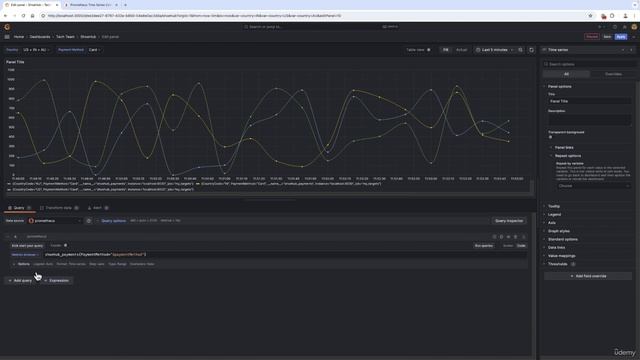The height and width of the screenshot is (360, 640).
Task: Click Add field override button
Action: tap(588, 276)
